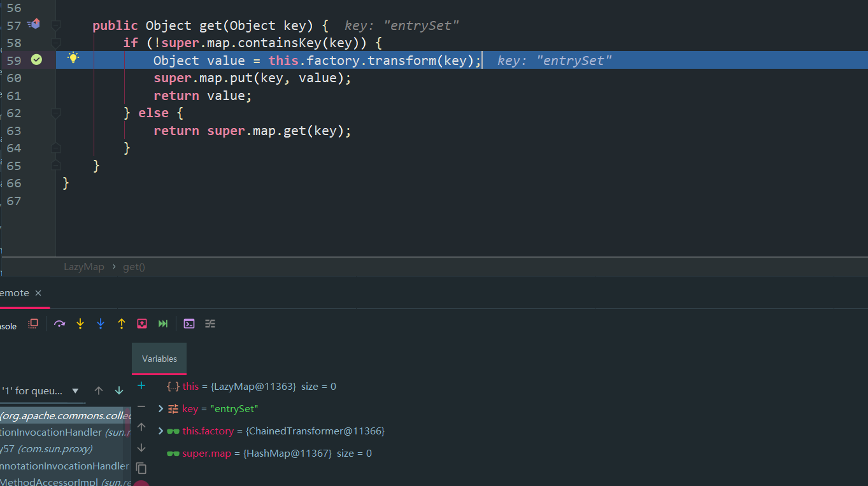Add a new watch with the plus icon
The image size is (868, 486).
point(141,385)
